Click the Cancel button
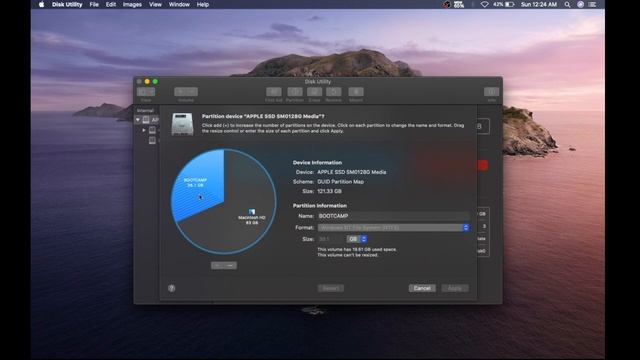 tap(422, 288)
